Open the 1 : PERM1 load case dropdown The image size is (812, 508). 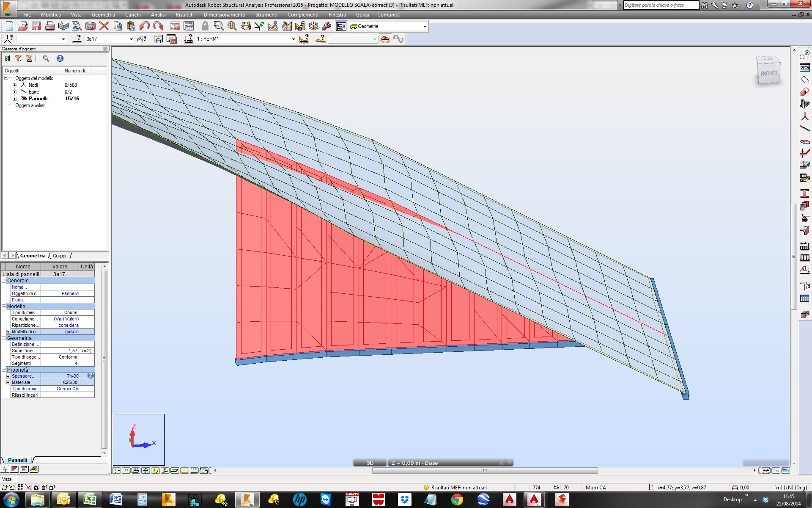pyautogui.click(x=294, y=39)
